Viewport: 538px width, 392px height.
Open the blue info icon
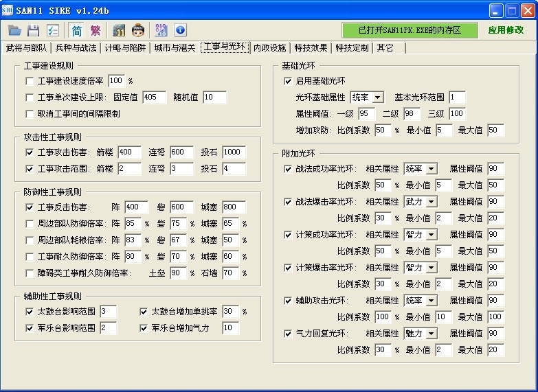[180, 30]
